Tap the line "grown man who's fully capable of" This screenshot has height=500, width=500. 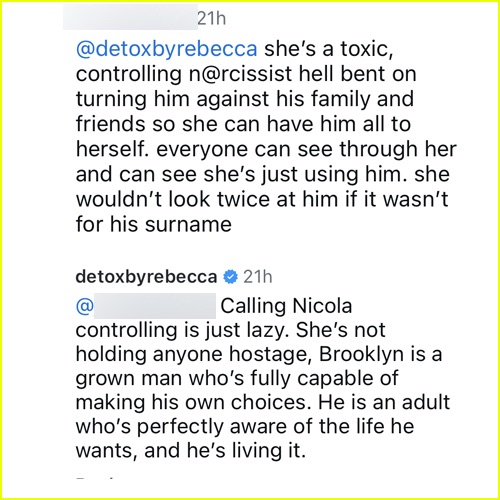click(x=237, y=379)
